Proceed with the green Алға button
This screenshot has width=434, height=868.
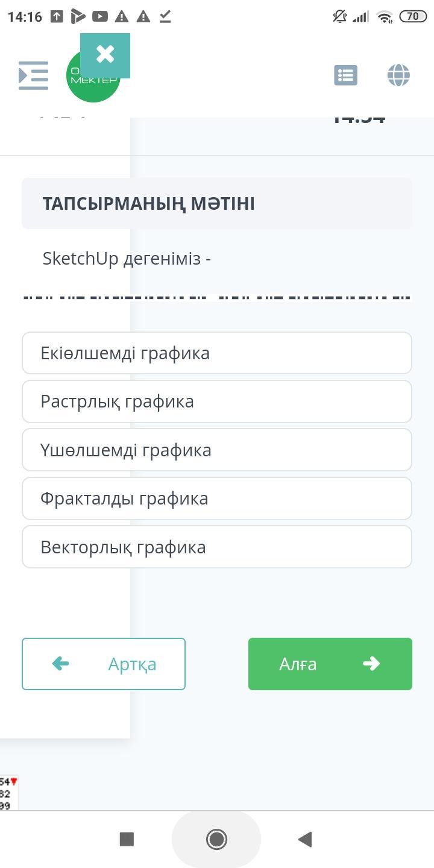330,664
